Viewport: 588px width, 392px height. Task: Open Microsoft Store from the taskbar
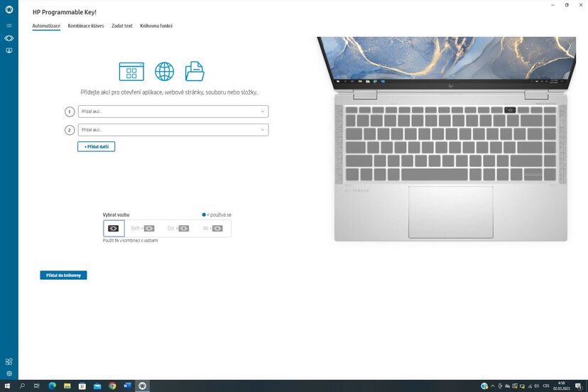(82, 386)
